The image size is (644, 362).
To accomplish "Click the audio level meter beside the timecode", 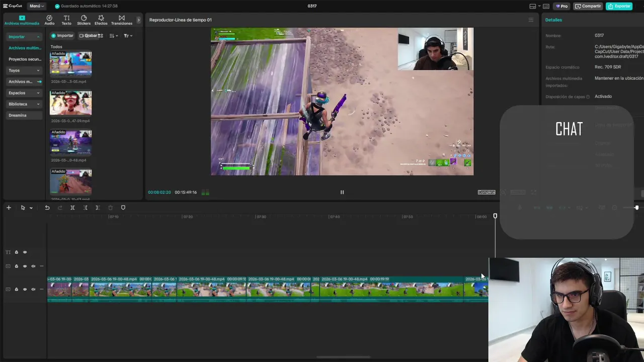I will coord(205,192).
